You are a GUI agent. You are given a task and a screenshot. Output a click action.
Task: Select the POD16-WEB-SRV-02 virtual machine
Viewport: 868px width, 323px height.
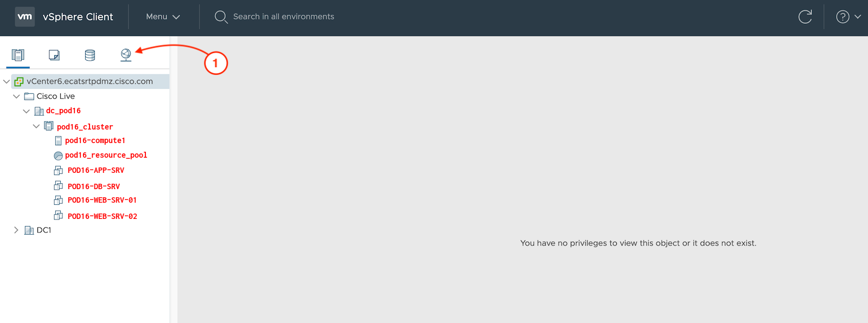[x=102, y=216]
